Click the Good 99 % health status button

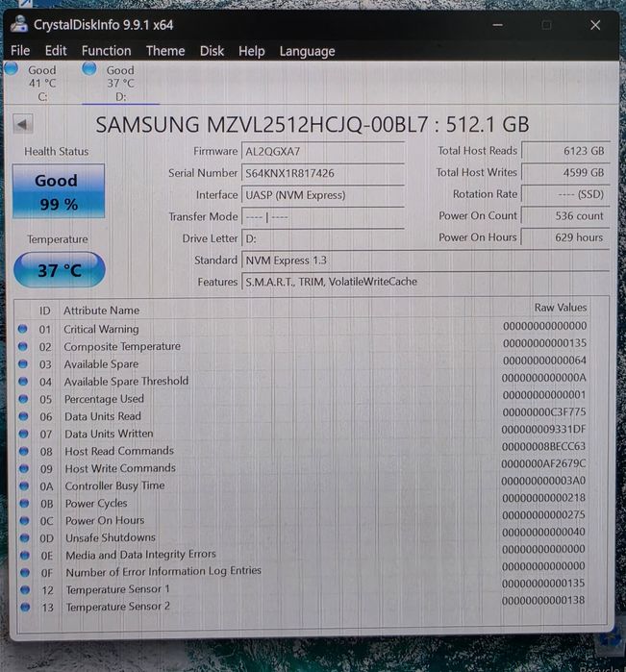click(59, 191)
